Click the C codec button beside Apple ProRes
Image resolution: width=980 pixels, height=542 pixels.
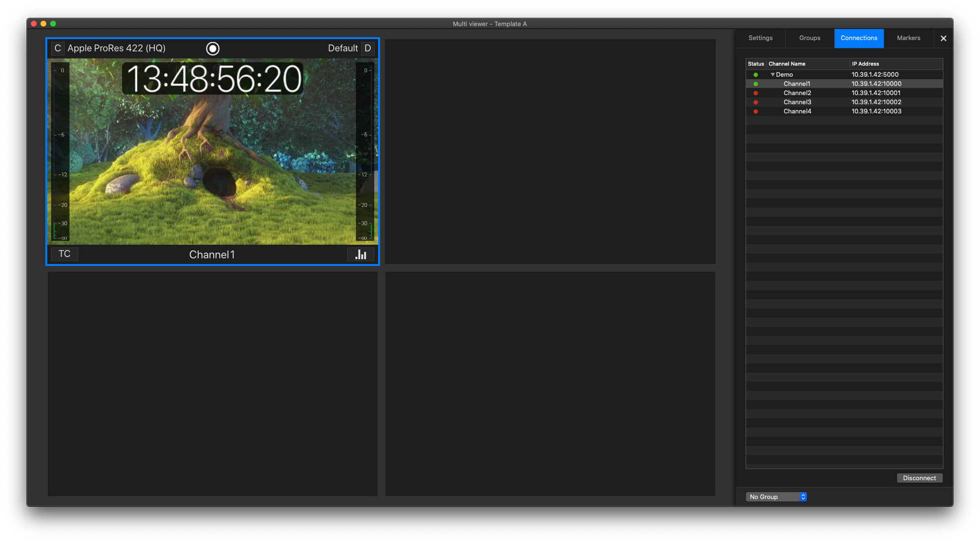tap(57, 48)
